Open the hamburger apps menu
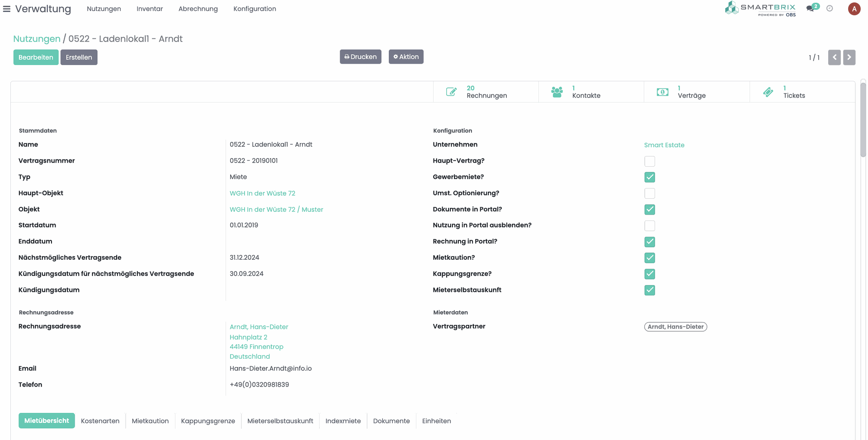Image resolution: width=868 pixels, height=440 pixels. point(6,9)
